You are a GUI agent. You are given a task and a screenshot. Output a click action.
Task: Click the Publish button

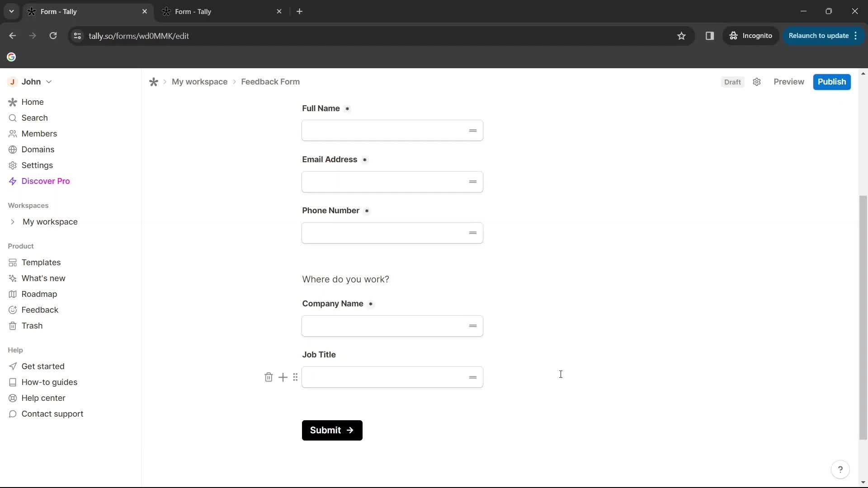click(832, 81)
